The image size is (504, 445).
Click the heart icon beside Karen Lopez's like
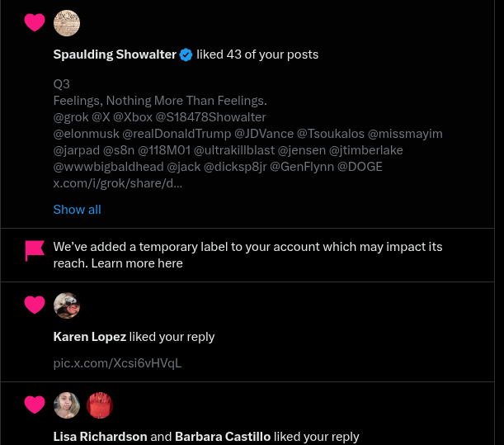35,305
